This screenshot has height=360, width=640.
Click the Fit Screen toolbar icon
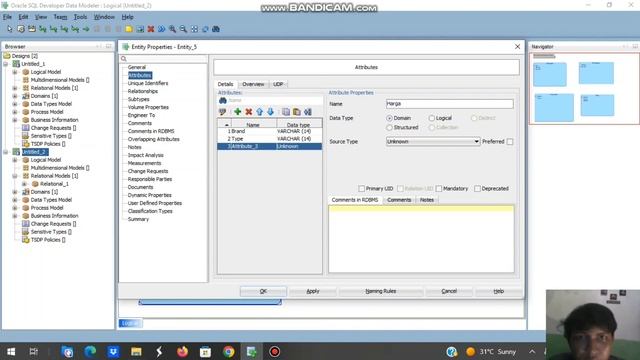tap(194, 29)
